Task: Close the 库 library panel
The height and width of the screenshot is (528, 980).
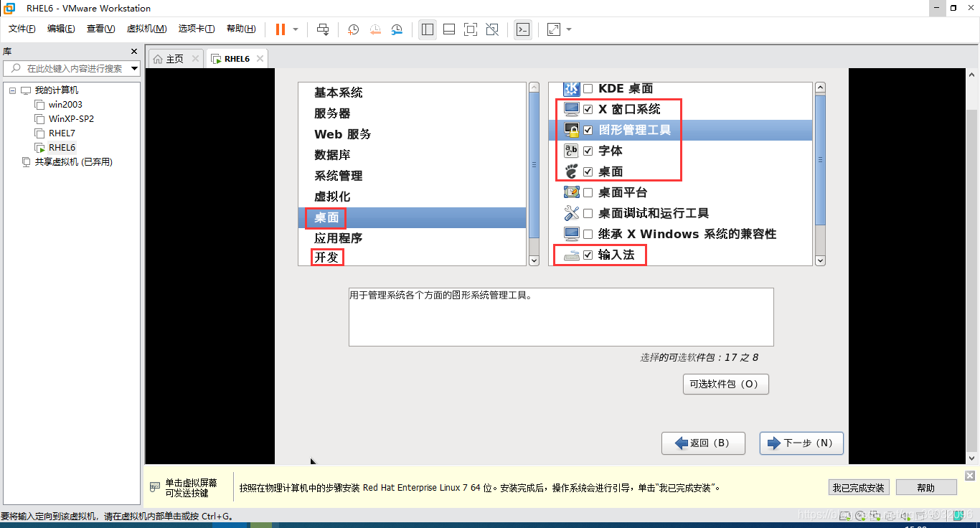Action: click(x=133, y=52)
